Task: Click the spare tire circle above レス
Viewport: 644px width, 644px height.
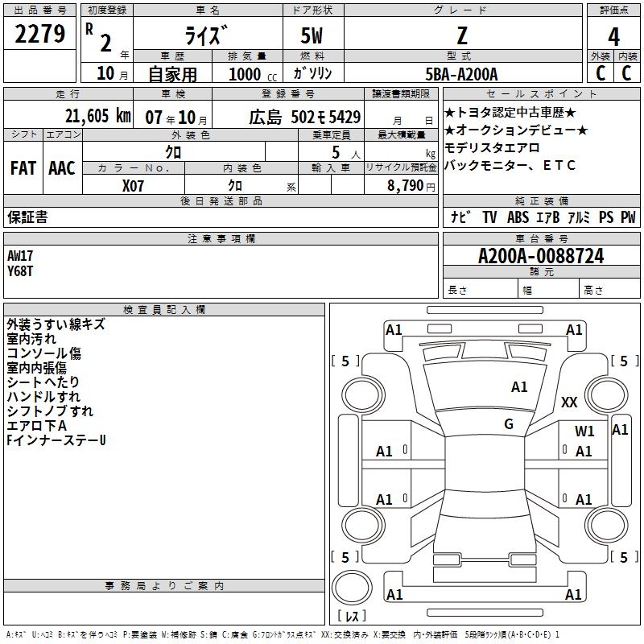Action: pyautogui.click(x=352, y=588)
